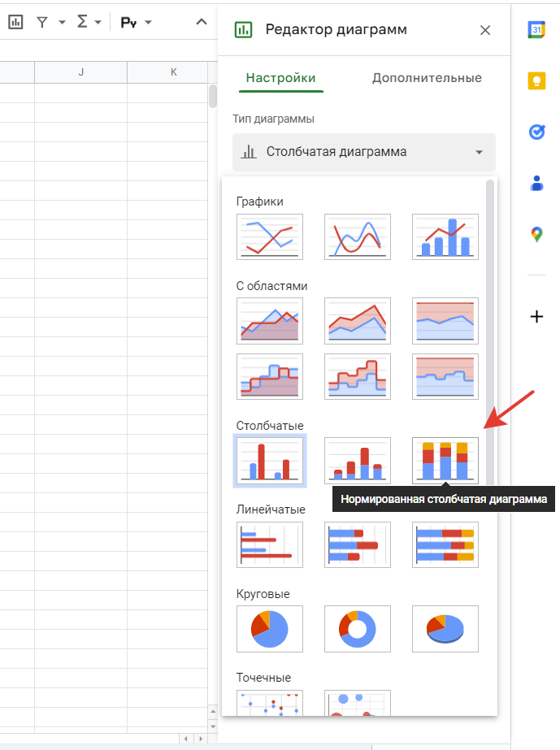Image resolution: width=560 pixels, height=750 pixels.
Task: Select the donut chart thumbnail
Action: click(x=357, y=628)
